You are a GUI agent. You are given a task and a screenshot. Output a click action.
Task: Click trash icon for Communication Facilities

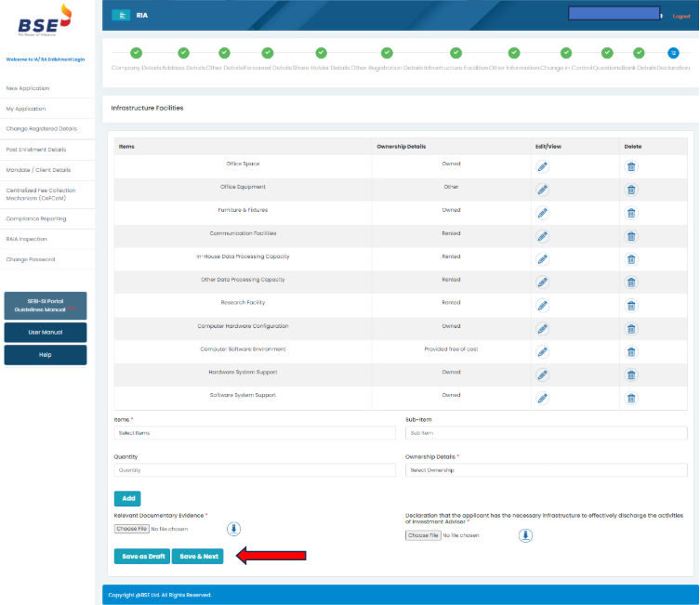631,236
